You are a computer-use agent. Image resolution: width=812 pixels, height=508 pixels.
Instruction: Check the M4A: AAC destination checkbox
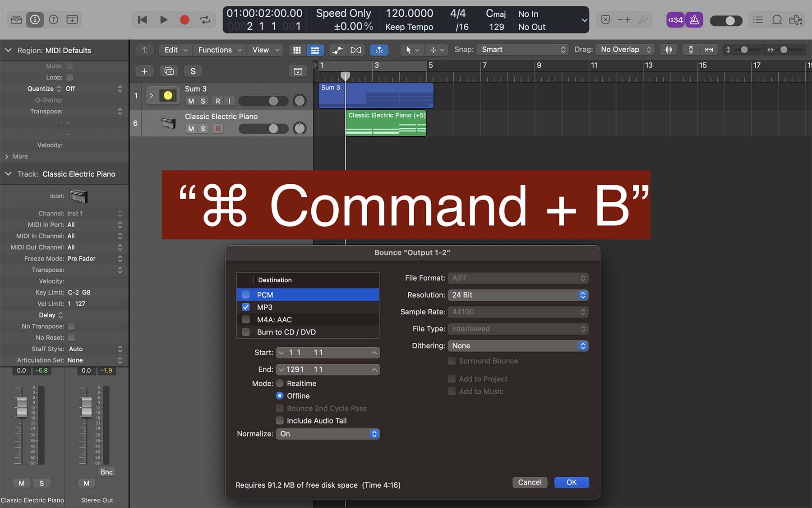(246, 320)
